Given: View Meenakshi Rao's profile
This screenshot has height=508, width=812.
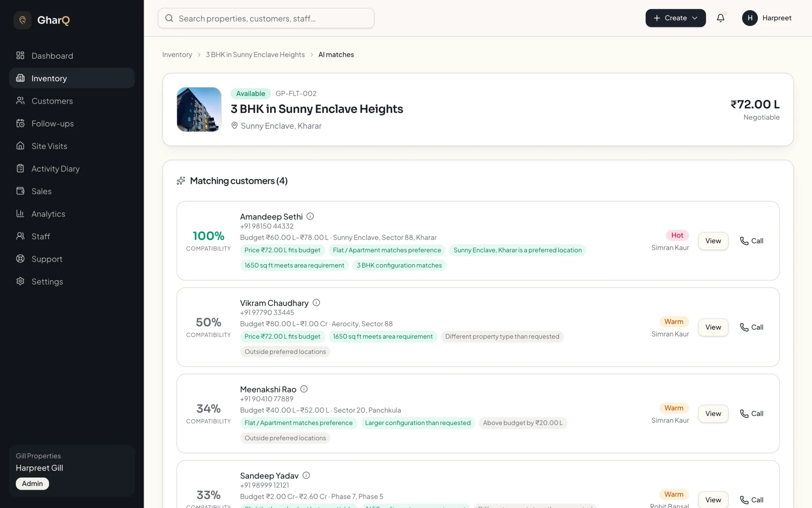Looking at the screenshot, I should (713, 414).
